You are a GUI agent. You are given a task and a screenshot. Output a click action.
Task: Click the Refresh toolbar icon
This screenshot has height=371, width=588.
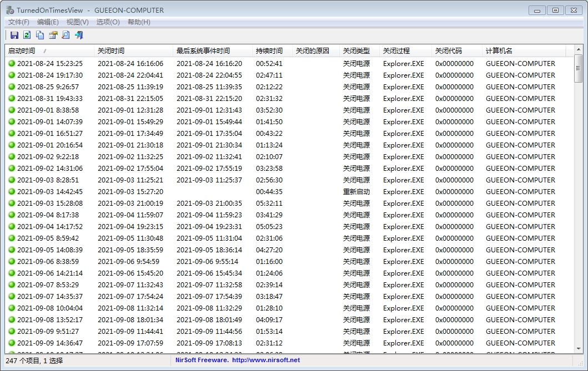pos(27,35)
